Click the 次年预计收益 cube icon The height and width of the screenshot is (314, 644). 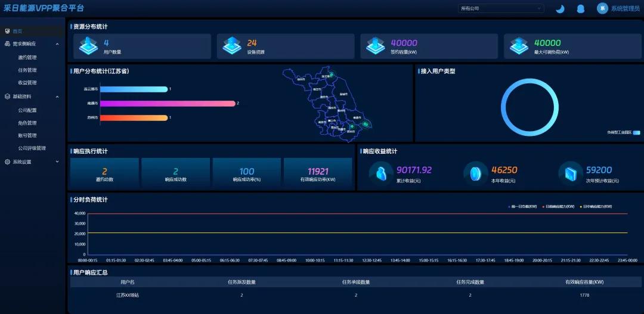click(x=571, y=173)
